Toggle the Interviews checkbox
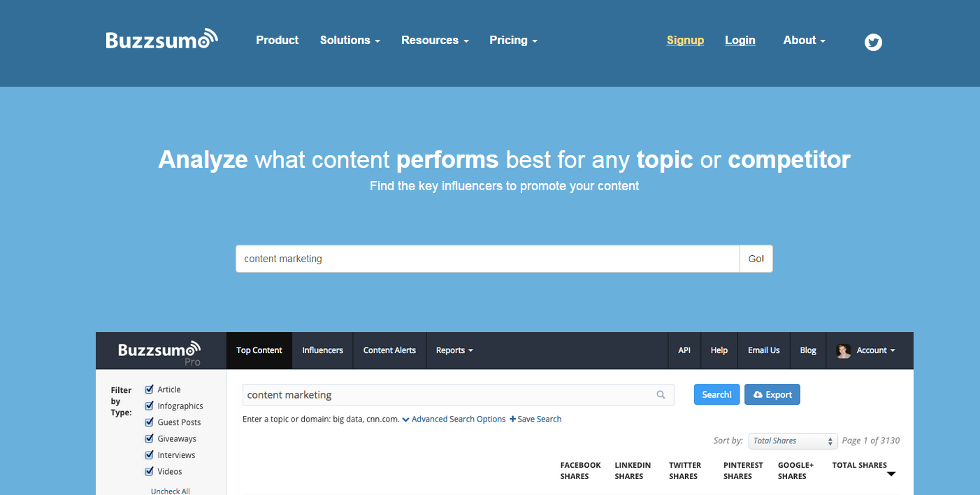The image size is (980, 495). tap(149, 454)
